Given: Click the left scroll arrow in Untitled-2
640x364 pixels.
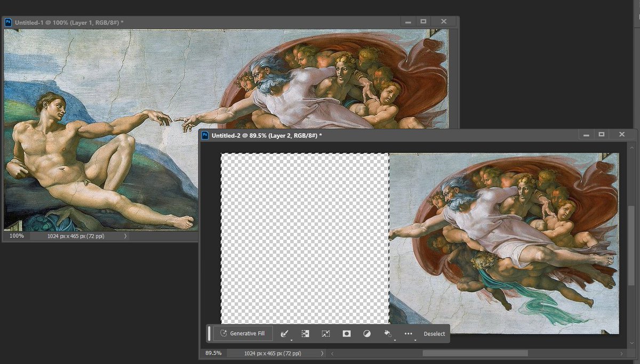Looking at the screenshot, I should click(333, 353).
